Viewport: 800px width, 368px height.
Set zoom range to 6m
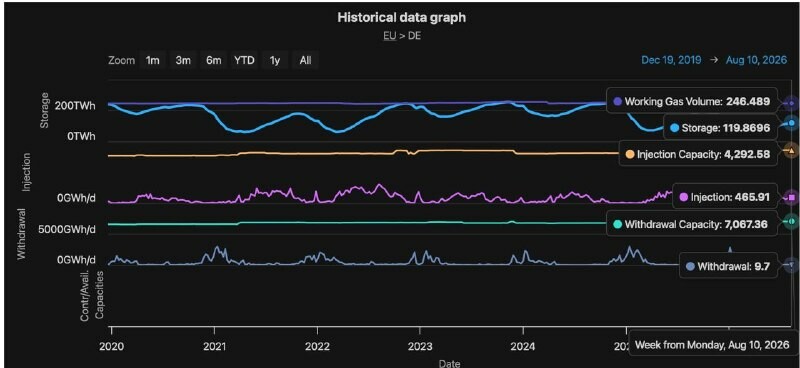(214, 60)
